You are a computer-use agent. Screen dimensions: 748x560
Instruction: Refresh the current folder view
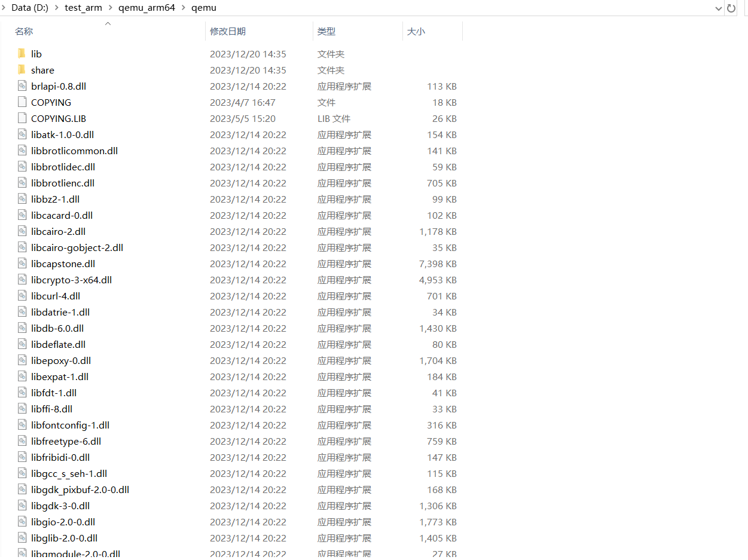(x=731, y=8)
